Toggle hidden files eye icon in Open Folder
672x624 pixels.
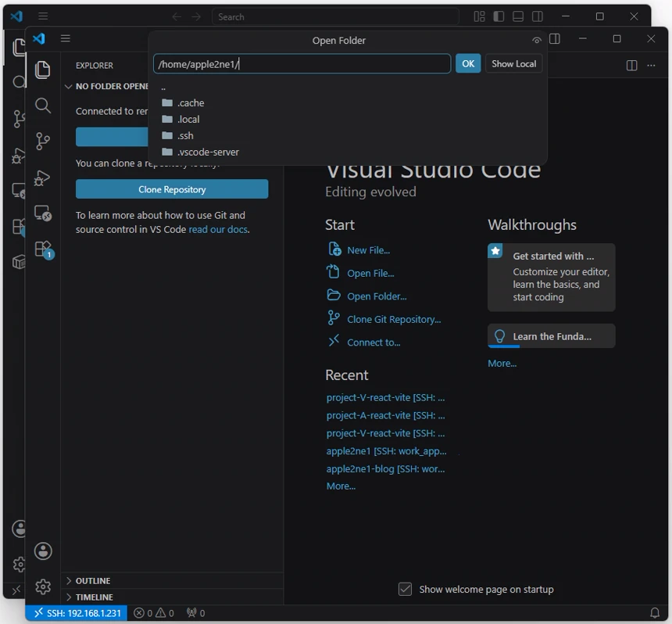(537, 41)
